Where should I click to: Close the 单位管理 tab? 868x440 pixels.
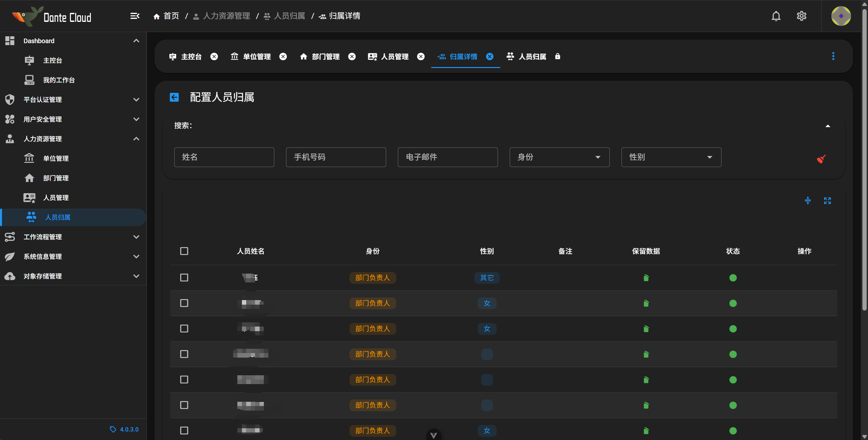click(283, 57)
